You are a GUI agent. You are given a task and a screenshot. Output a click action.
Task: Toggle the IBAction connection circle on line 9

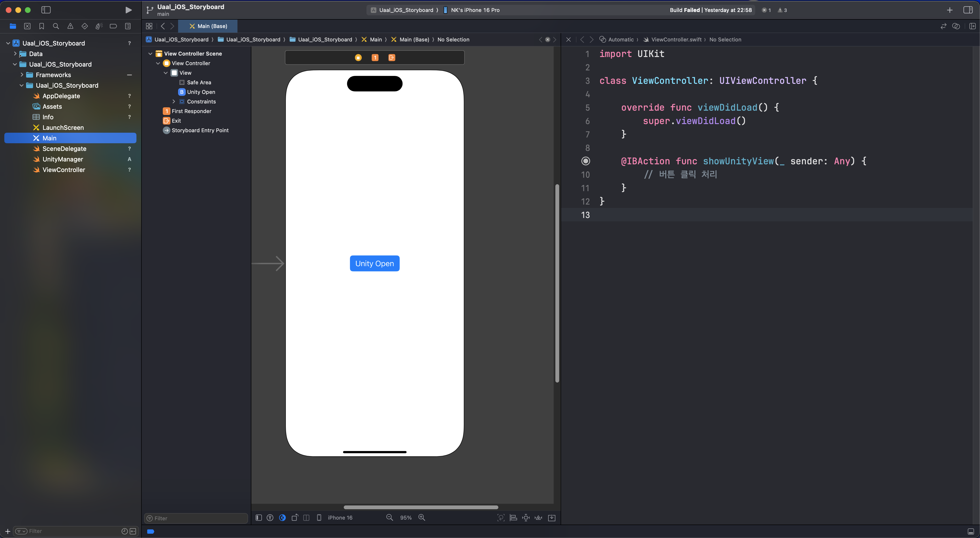(586, 161)
